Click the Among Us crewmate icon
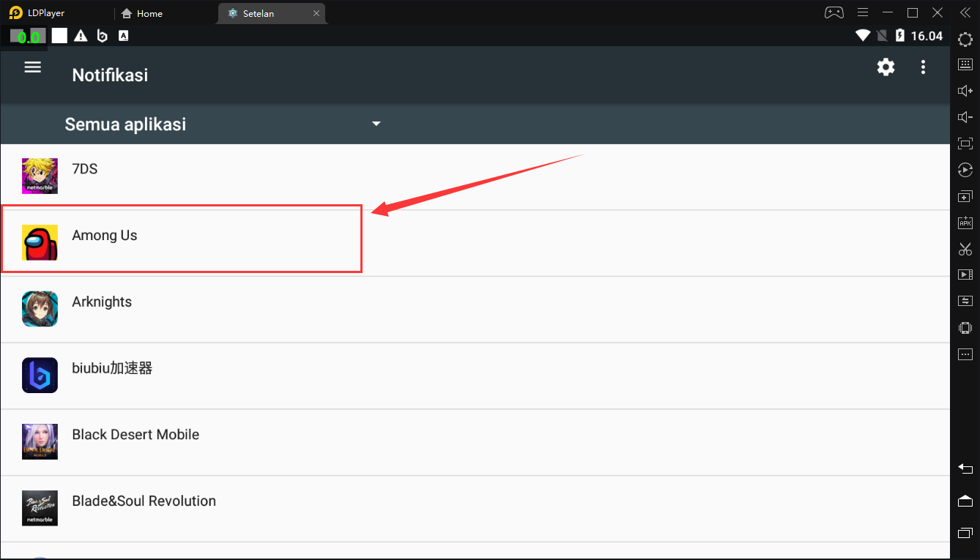This screenshot has height=560, width=980. pos(40,243)
